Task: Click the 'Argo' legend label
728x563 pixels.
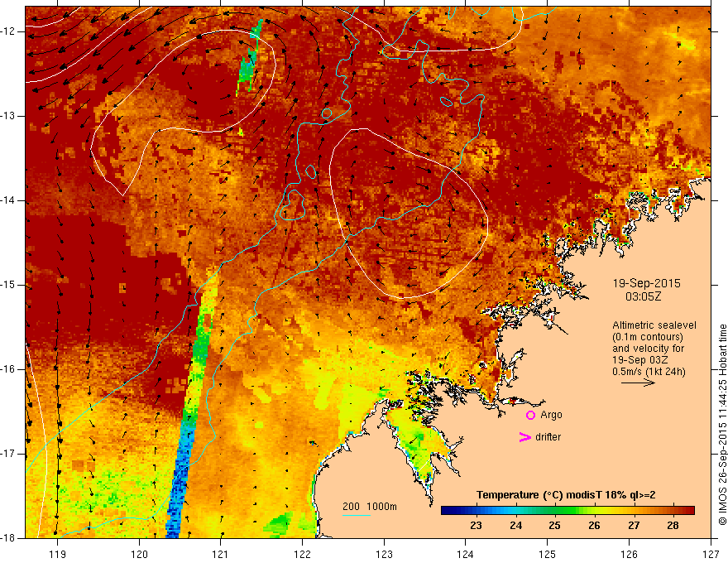Action: coord(551,415)
